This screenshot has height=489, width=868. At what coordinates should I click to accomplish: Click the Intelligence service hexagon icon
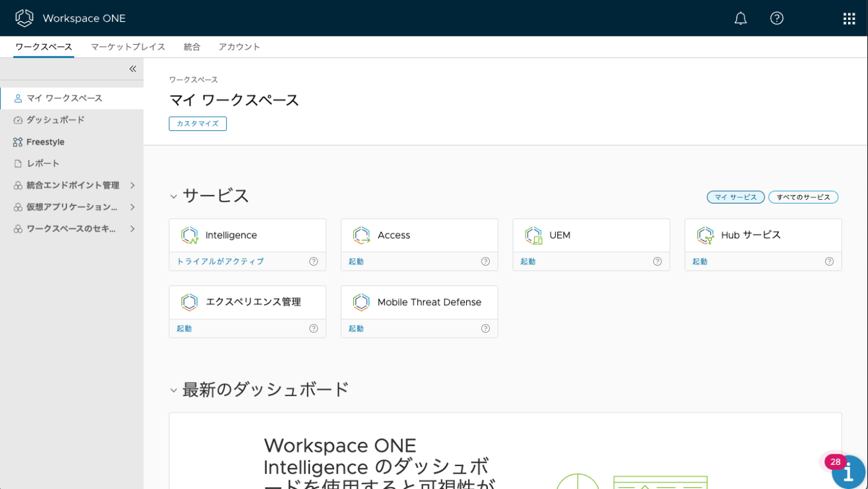pos(190,235)
